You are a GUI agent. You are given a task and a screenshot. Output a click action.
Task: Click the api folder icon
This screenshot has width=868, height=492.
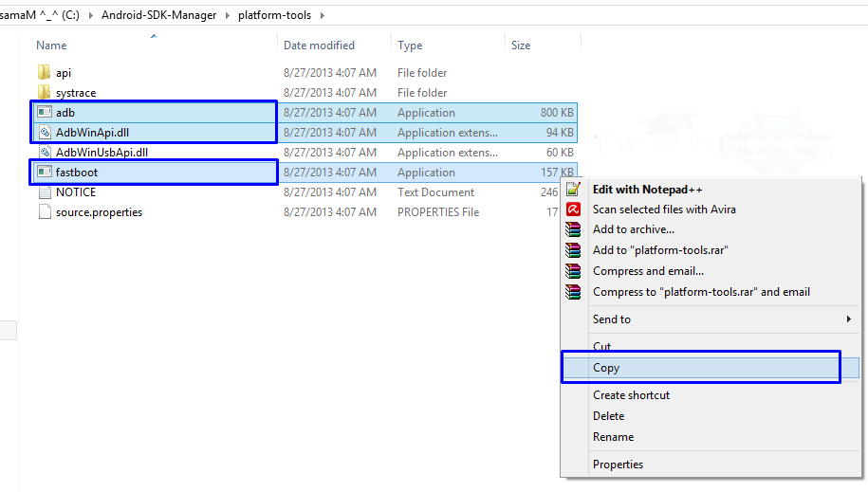coord(45,72)
